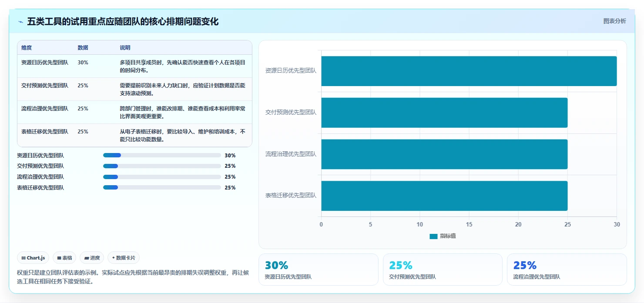Screen dimensions: 644x303
Task: Select the 进度 tag chip
Action: 92,258
